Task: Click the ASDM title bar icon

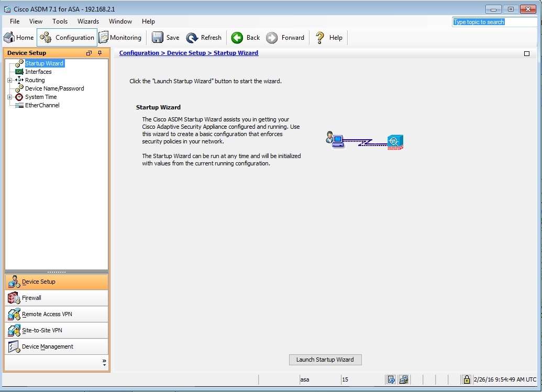Action: click(7, 9)
